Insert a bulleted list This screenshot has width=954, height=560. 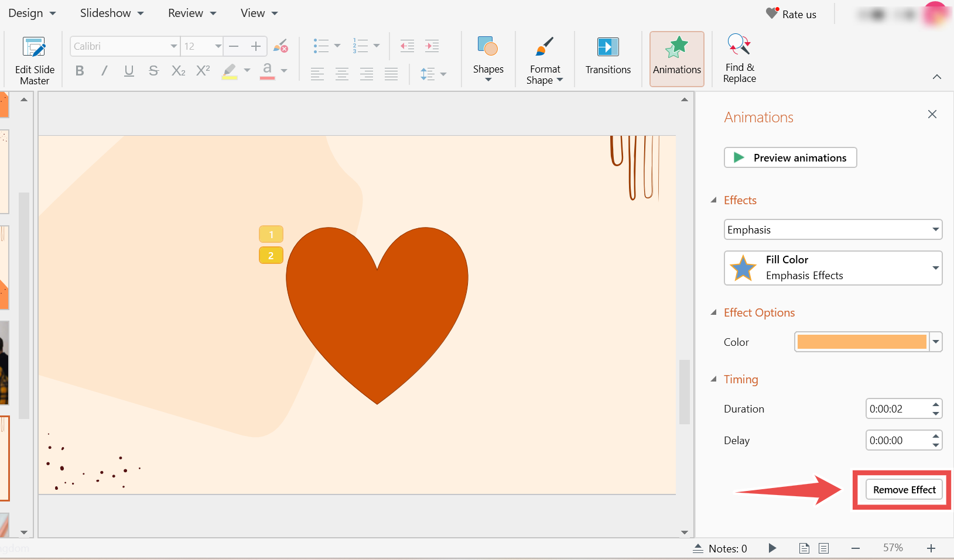(x=321, y=46)
